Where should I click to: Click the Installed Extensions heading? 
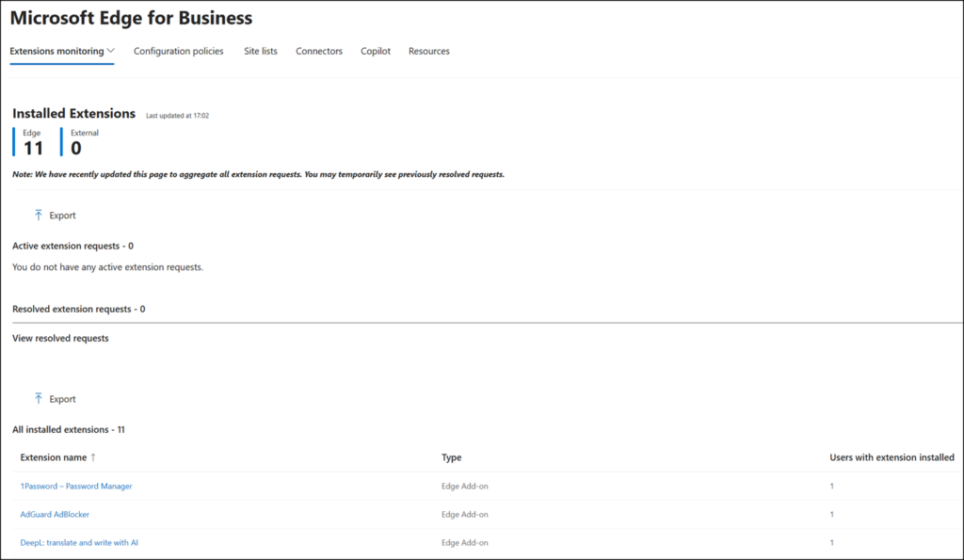(73, 114)
